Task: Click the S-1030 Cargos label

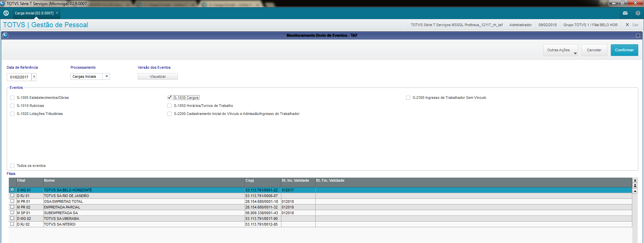Action: click(186, 98)
